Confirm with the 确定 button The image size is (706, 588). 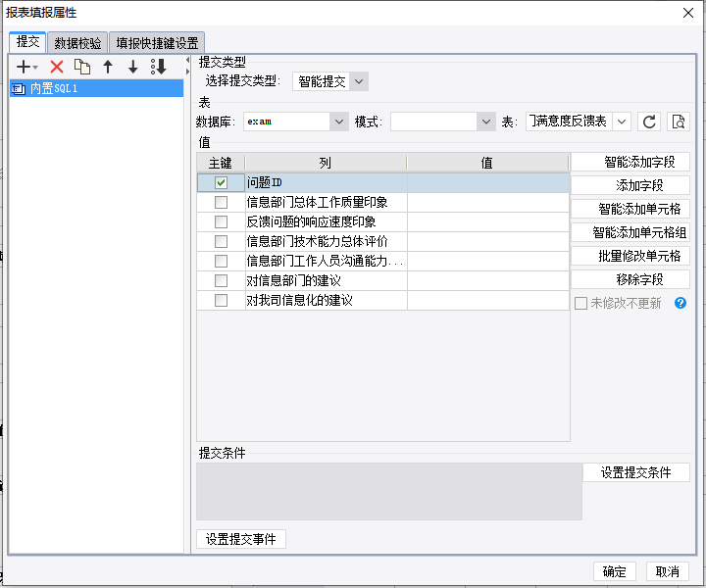click(x=614, y=571)
